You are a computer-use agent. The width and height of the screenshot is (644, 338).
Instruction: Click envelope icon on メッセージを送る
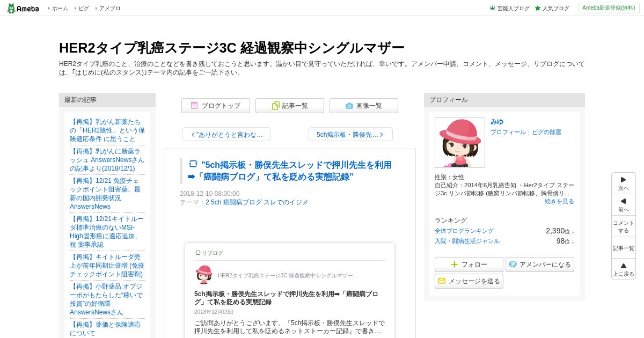442,281
